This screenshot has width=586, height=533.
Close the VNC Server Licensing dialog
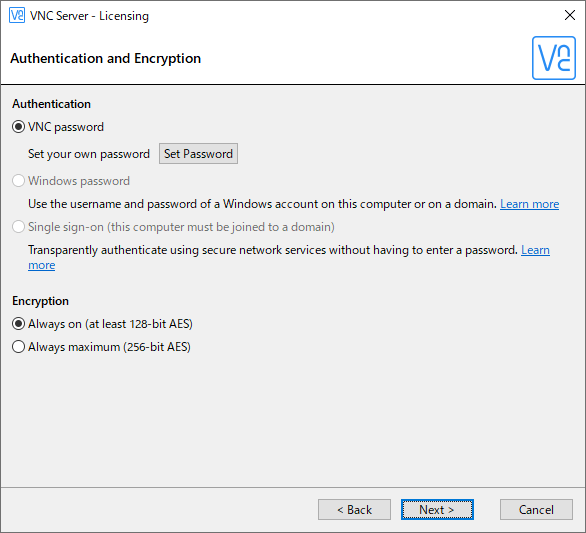point(570,15)
